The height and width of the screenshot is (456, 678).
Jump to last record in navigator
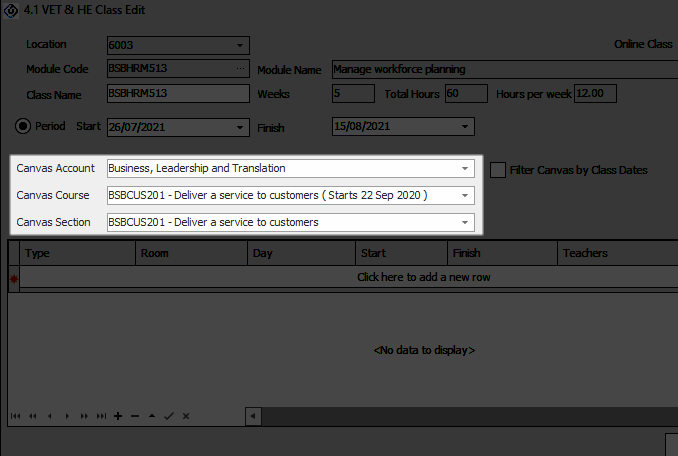tap(101, 415)
